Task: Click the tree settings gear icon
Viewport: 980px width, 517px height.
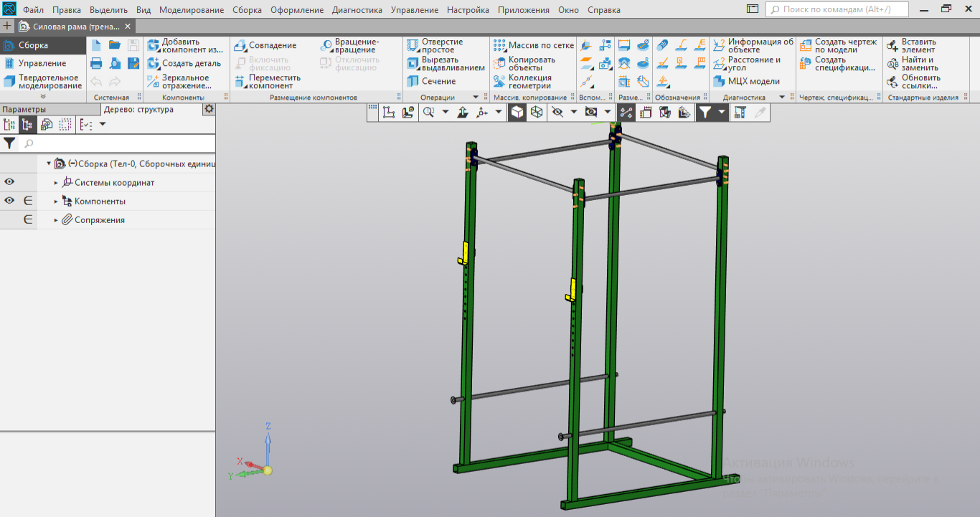Action: (209, 109)
